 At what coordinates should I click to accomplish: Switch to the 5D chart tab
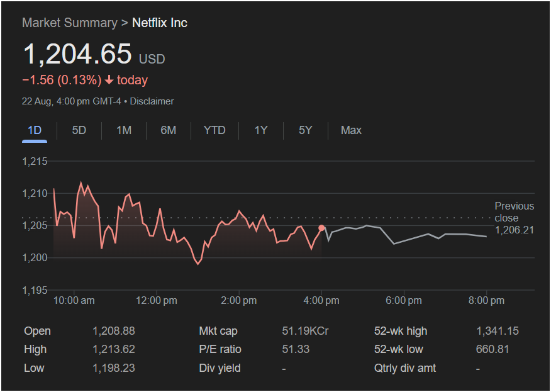[79, 130]
